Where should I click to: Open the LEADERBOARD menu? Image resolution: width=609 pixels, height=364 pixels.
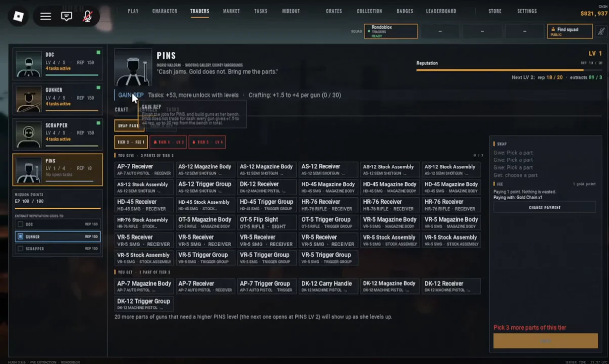[x=441, y=11]
